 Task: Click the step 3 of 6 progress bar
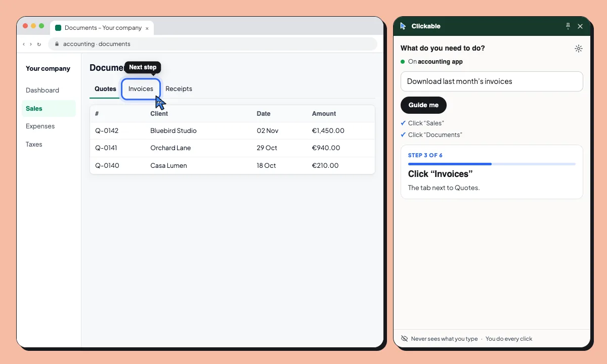click(x=492, y=164)
